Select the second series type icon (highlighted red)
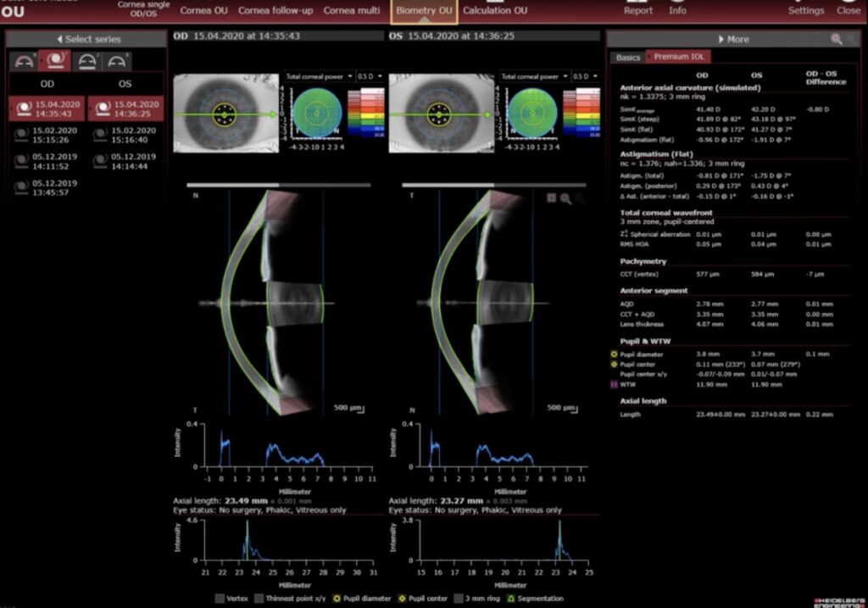 56,60
